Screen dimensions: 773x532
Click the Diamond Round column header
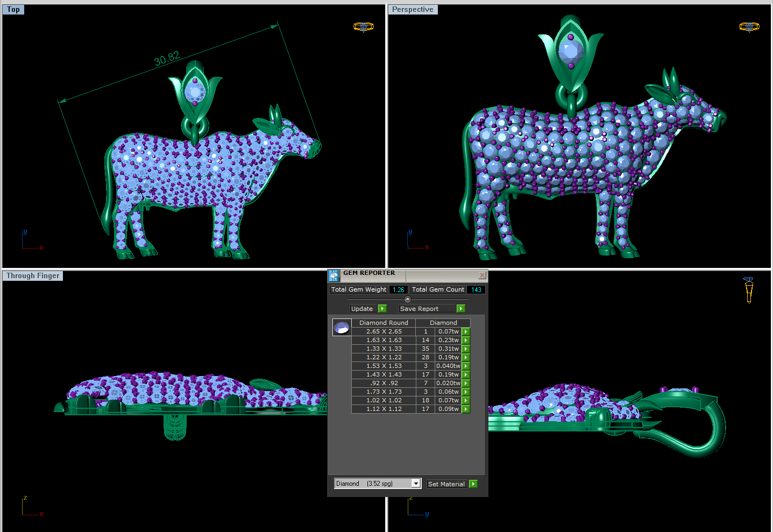(x=384, y=323)
